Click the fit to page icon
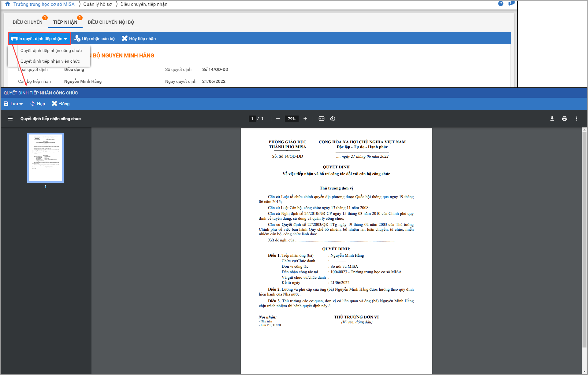Viewport: 588px width, 375px height. [321, 119]
